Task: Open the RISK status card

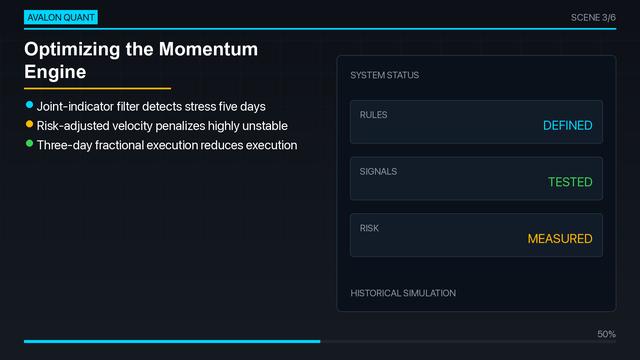Action: 476,235
